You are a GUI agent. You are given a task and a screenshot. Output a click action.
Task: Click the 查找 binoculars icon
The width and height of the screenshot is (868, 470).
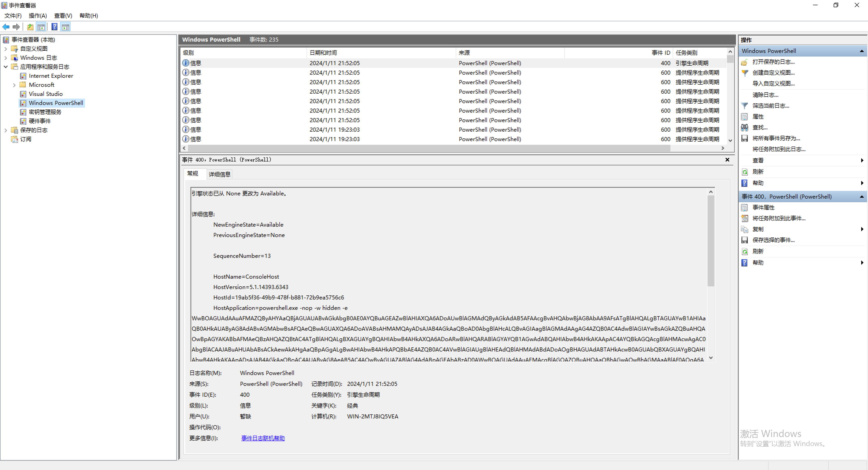tap(745, 127)
